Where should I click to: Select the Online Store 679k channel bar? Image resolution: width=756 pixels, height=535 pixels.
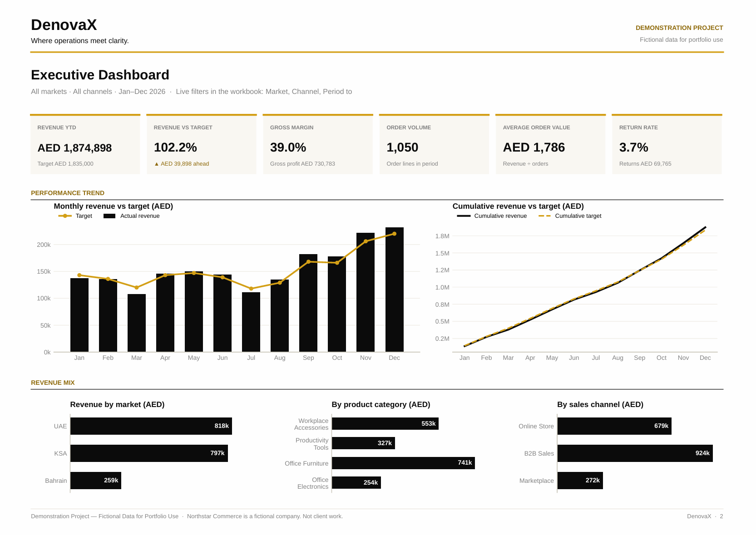[x=614, y=426]
